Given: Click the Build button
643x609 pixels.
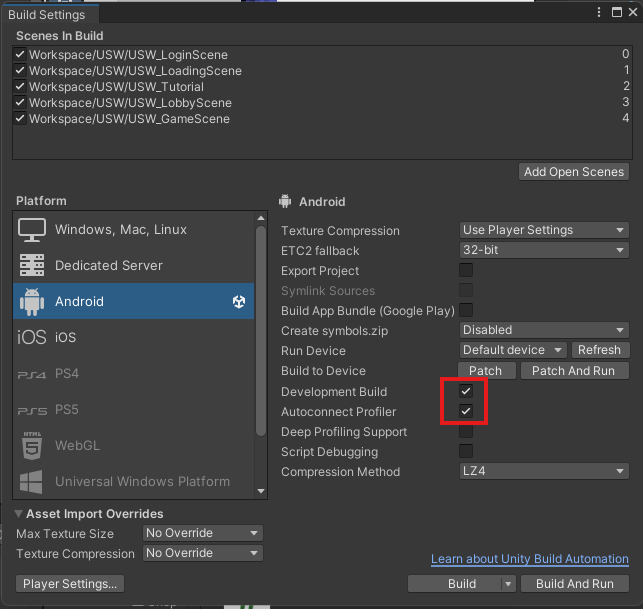Looking at the screenshot, I should [455, 584].
